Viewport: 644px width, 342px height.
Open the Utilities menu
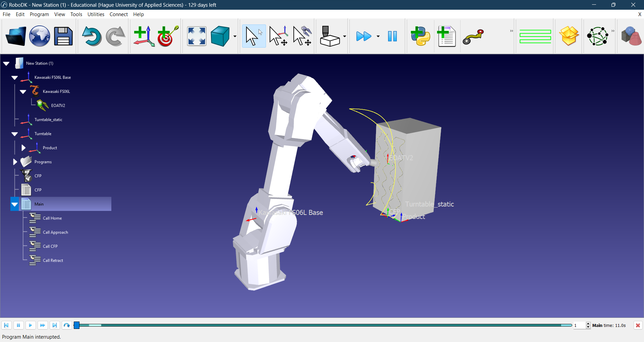(96, 14)
